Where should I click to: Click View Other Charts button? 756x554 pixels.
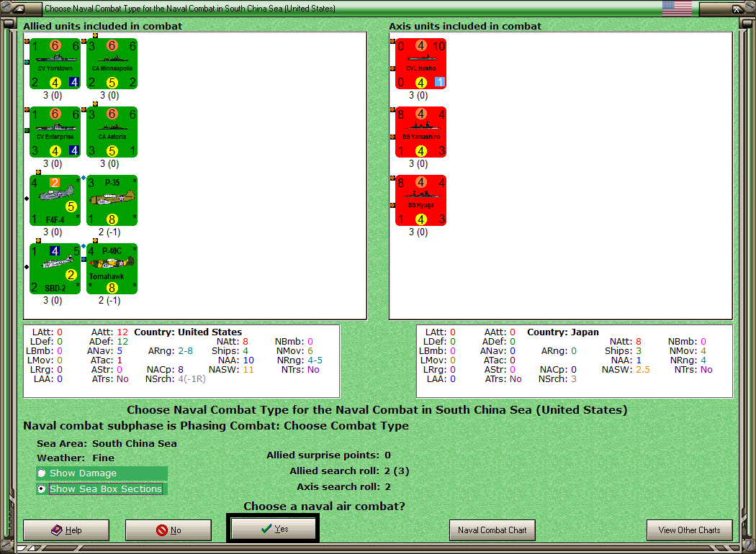coord(690,530)
